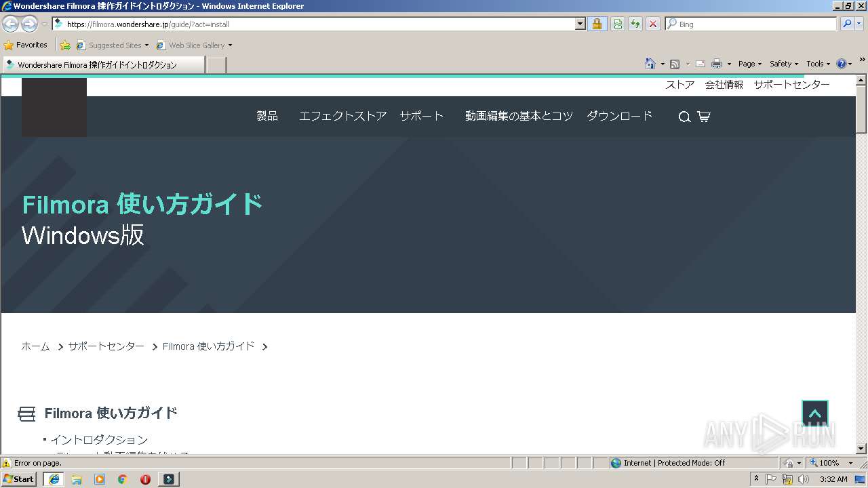Viewport: 868px width, 488px height.
Task: Click the Add to Favorites Bar icon
Action: coord(65,45)
